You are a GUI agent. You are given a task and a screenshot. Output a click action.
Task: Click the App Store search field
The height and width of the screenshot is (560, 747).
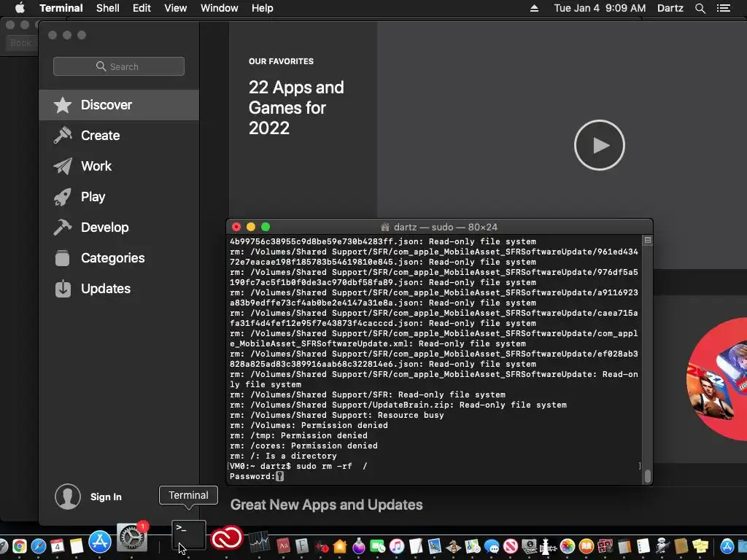[x=119, y=66]
